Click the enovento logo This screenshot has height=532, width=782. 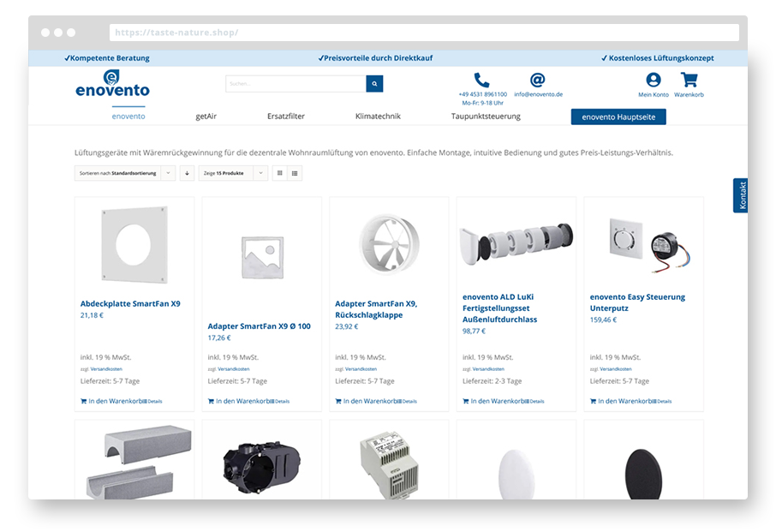pos(112,83)
